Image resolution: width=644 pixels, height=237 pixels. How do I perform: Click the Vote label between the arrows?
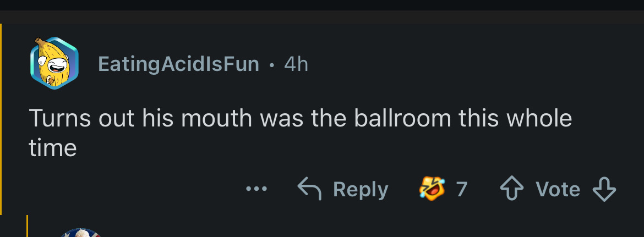[x=558, y=189]
